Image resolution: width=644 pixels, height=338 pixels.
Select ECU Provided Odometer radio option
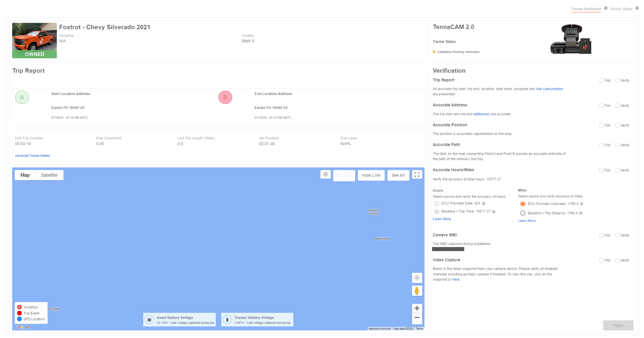tap(523, 204)
